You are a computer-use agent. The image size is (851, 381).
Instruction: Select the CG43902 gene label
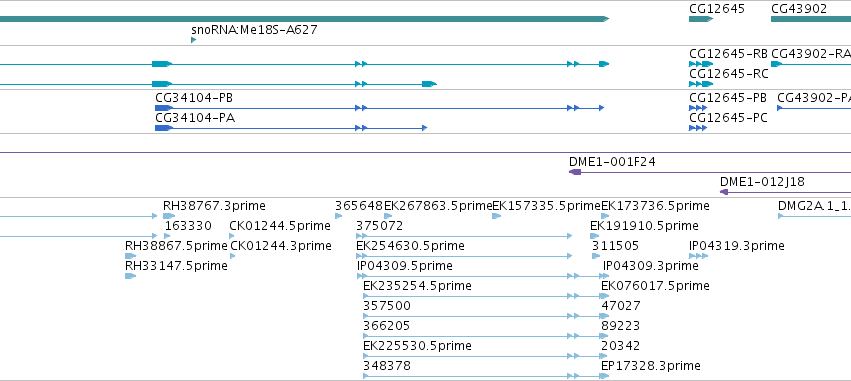pyautogui.click(x=799, y=9)
